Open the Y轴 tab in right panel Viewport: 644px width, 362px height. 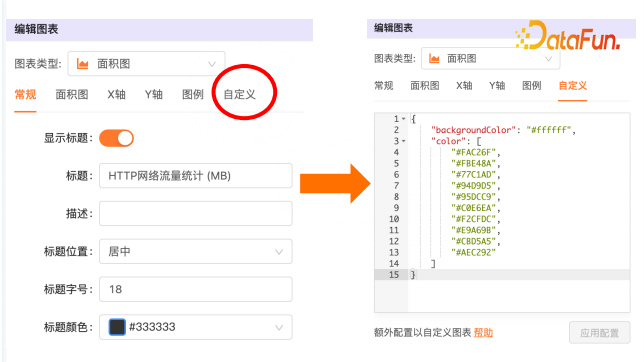[497, 85]
